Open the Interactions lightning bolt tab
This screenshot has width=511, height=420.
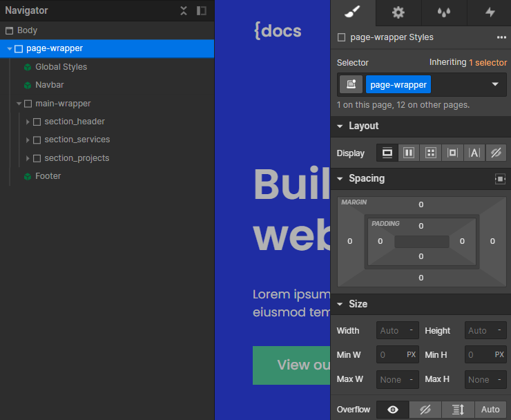[490, 12]
